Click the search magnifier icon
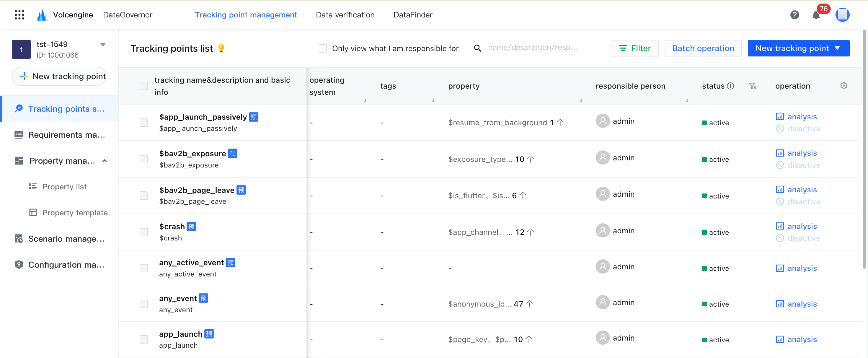 (x=477, y=48)
